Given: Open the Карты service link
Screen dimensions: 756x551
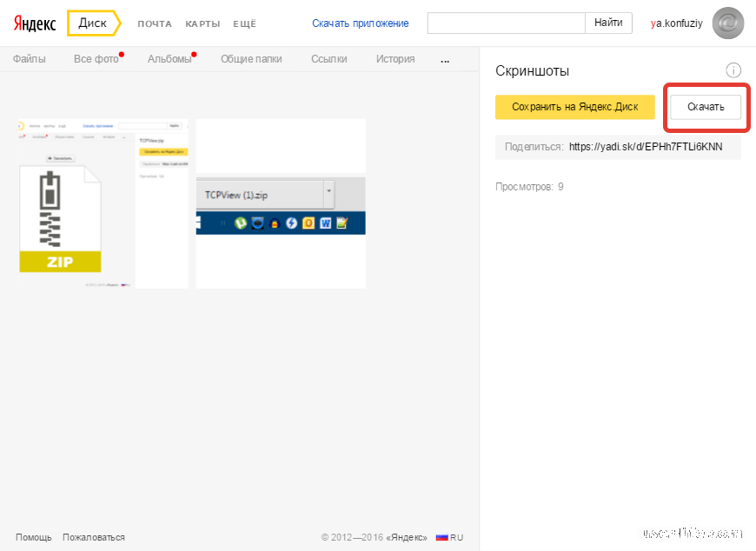Looking at the screenshot, I should pyautogui.click(x=202, y=23).
